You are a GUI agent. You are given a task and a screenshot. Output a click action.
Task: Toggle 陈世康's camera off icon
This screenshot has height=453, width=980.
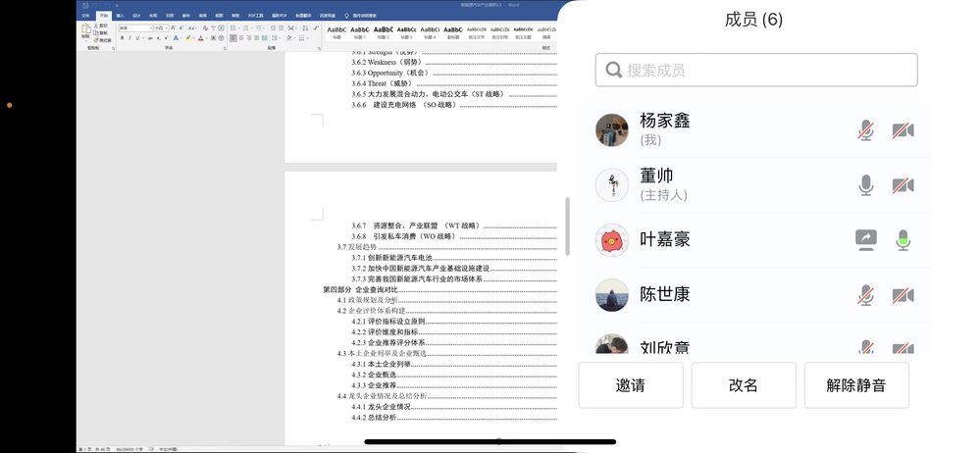click(x=903, y=295)
